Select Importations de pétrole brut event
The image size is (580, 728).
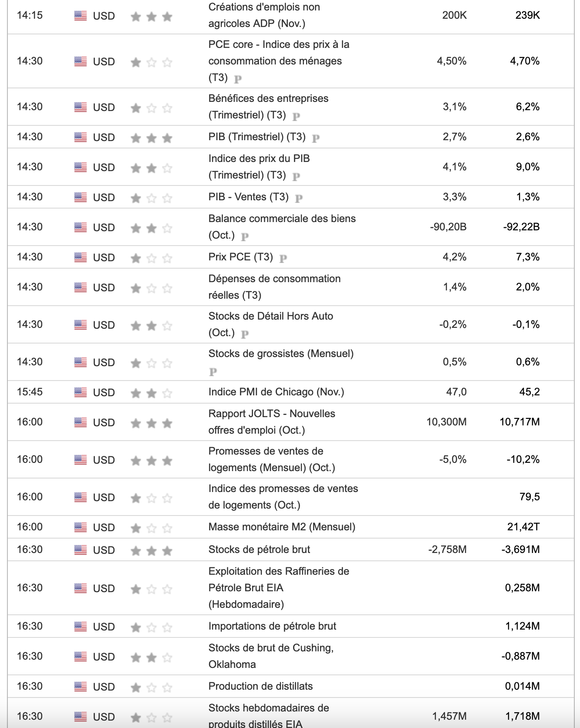pos(272,626)
